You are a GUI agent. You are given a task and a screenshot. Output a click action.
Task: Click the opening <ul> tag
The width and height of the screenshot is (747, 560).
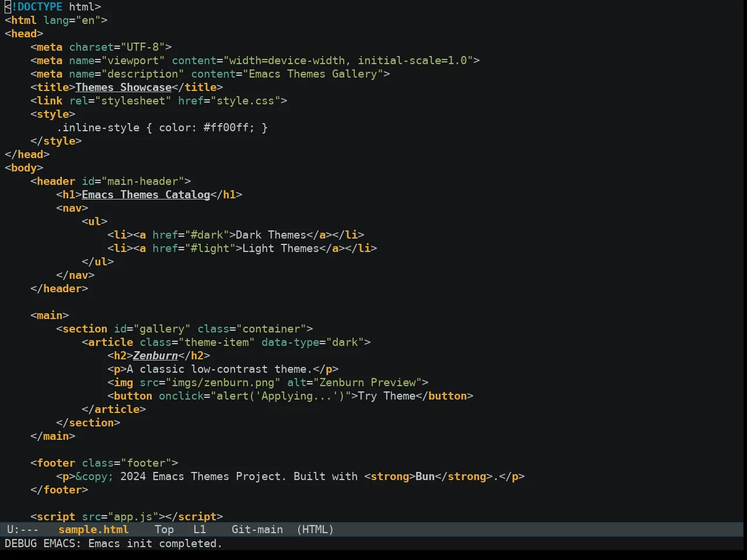tap(95, 222)
